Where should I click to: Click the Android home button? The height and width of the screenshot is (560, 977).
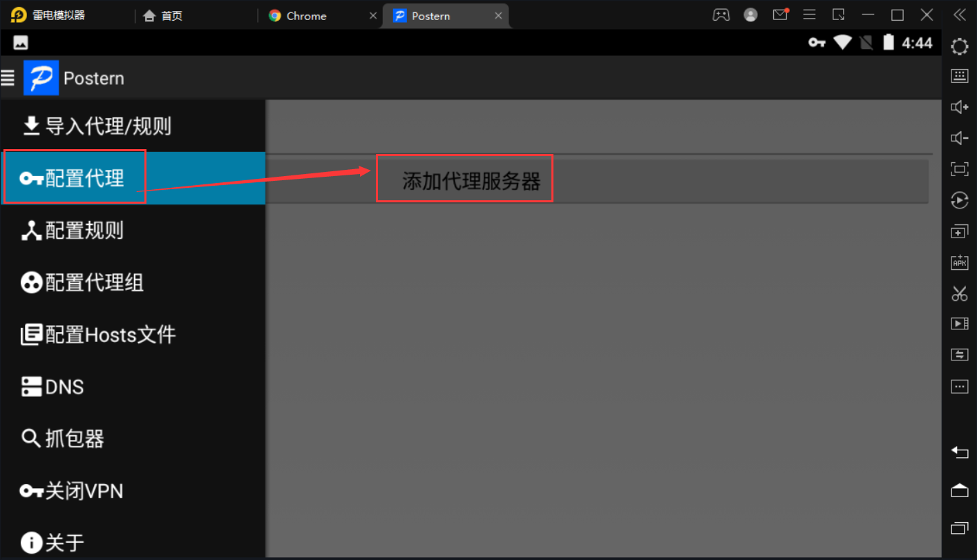coord(960,490)
